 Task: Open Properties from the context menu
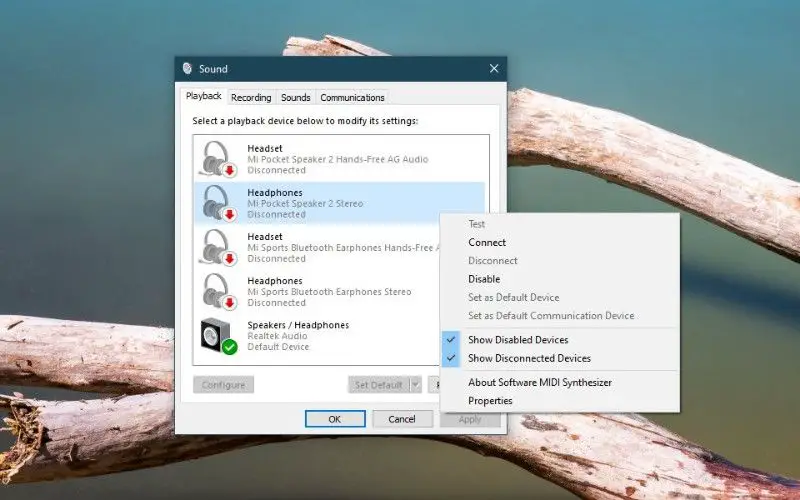(x=560, y=401)
